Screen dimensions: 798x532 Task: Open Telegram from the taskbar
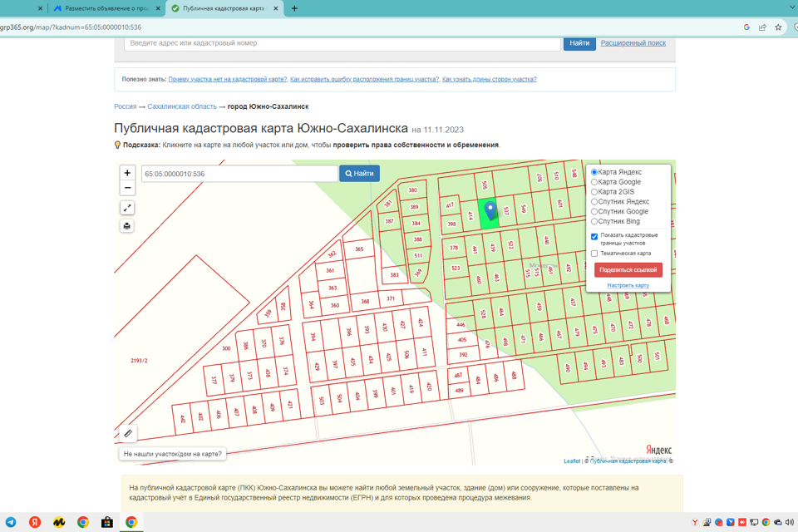tap(11, 522)
